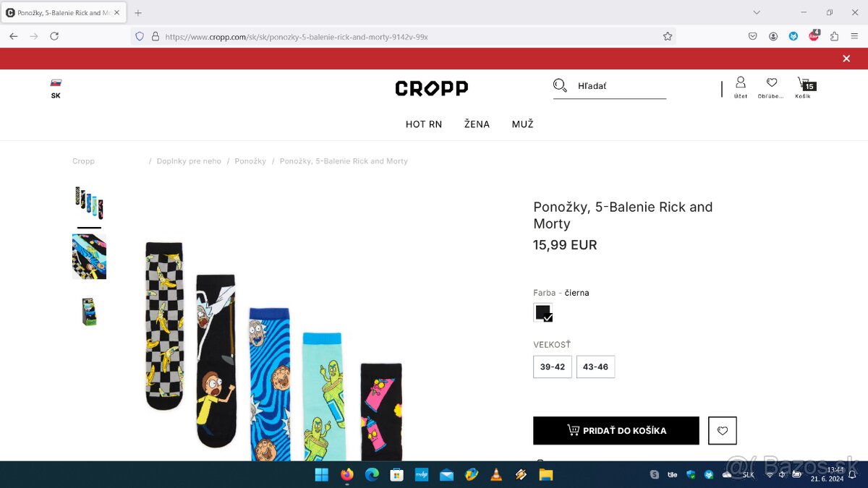868x488 pixels.
Task: Open the ŽENA menu
Action: tap(477, 124)
